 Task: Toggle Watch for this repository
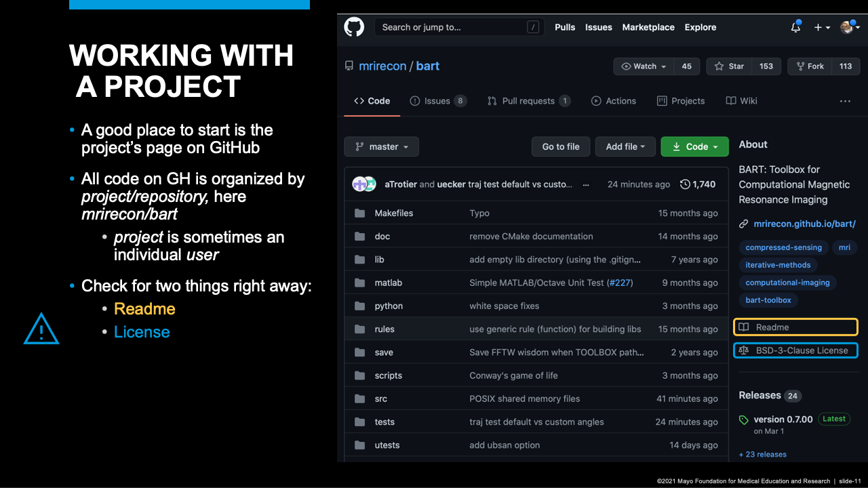coord(644,66)
